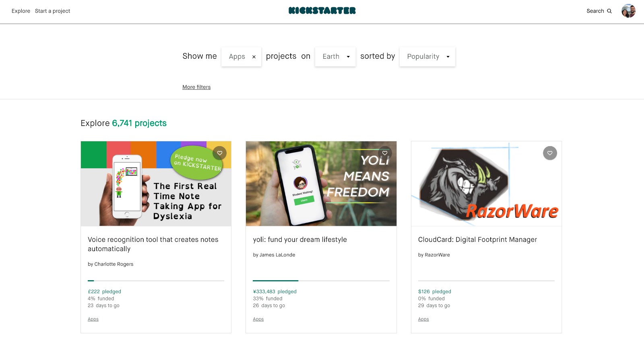Click Apps tag under Charlotte Rogers project
644x345 pixels.
click(93, 319)
